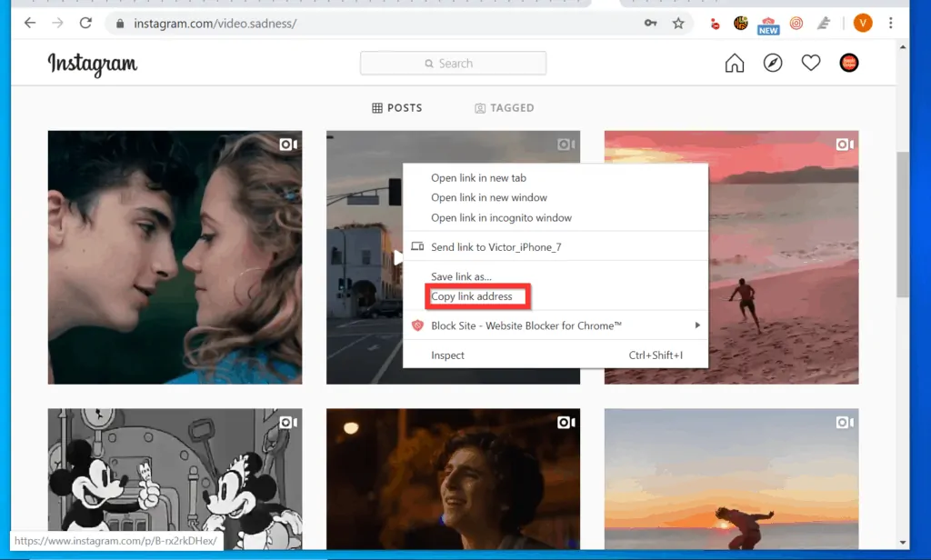This screenshot has width=931, height=560.
Task: Expand the Block Site submenu arrow
Action: (697, 325)
